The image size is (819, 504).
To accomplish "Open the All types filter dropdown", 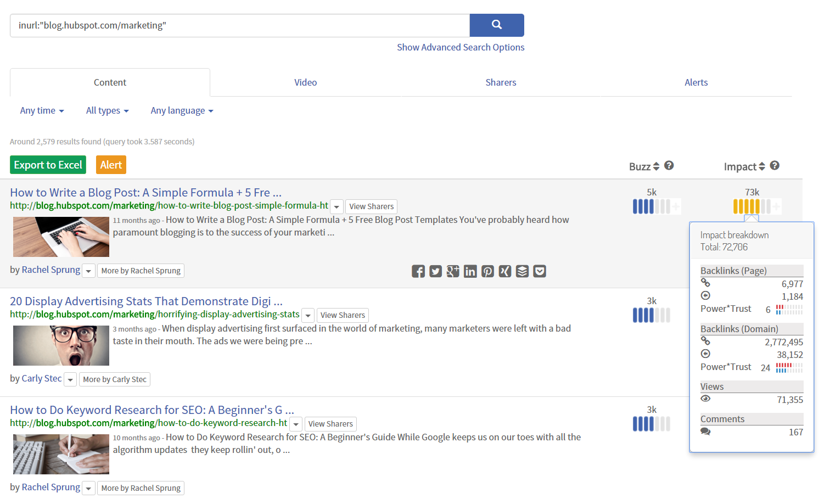I will (108, 110).
